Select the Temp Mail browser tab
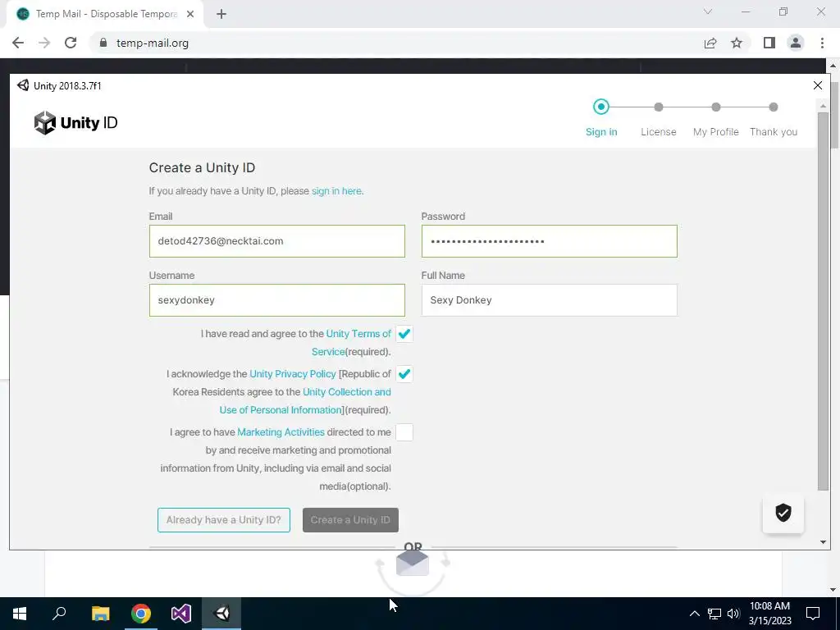Viewport: 840px width, 630px height. pyautogui.click(x=104, y=14)
